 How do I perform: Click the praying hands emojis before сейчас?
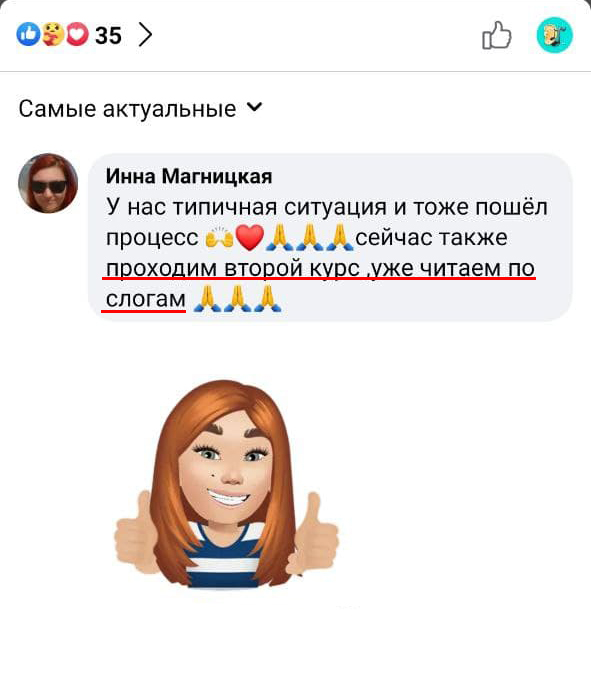click(310, 237)
